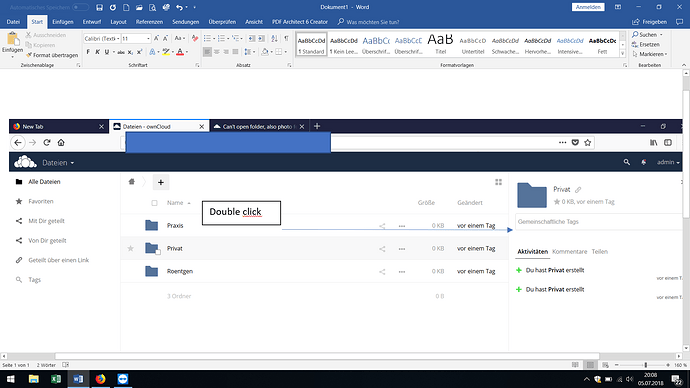Viewport: 690px width, 388px height.
Task: Check the Privat folder checkbox
Action: pyautogui.click(x=158, y=252)
